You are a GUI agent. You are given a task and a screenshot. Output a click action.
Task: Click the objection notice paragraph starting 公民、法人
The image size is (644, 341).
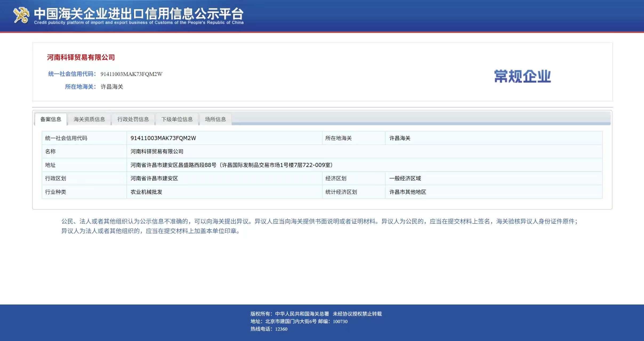[319, 226]
